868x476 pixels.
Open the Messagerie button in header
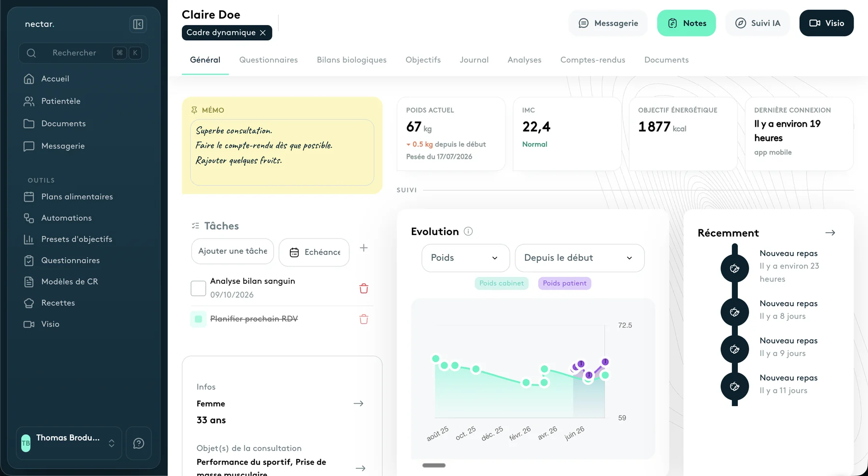click(x=608, y=23)
